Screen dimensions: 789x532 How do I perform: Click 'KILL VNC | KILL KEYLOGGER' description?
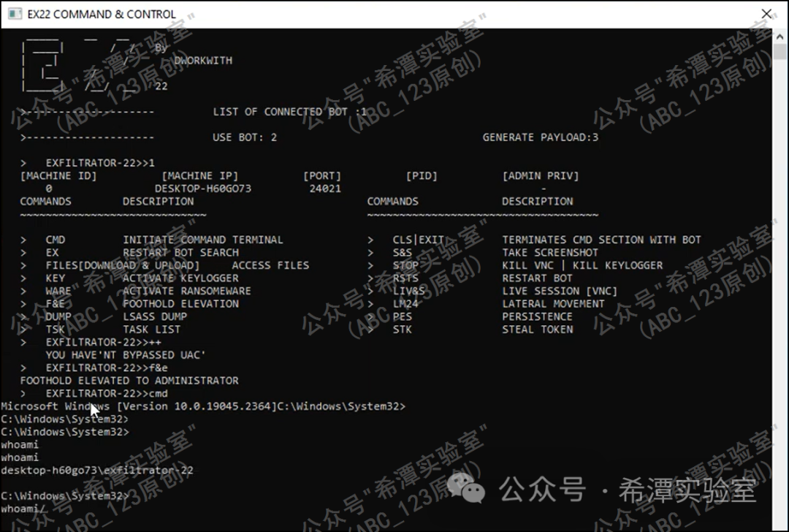coord(582,265)
